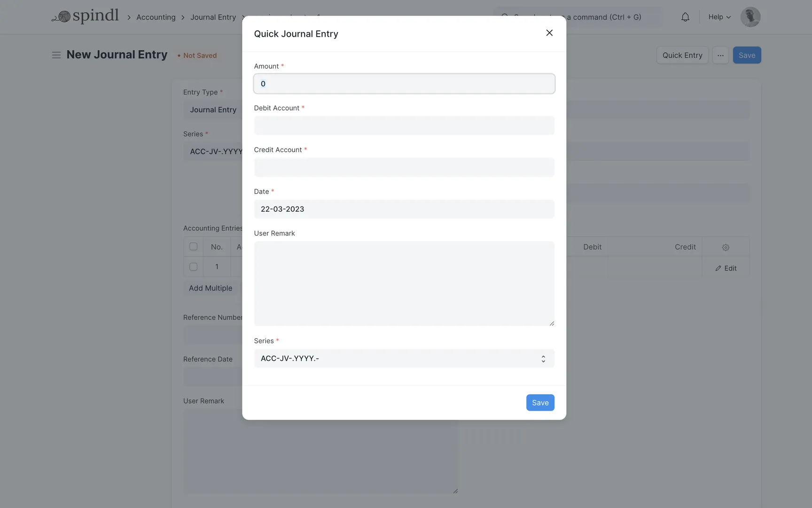Click the Not Saved status indicator
Screen dimensions: 812x508
[197, 56]
